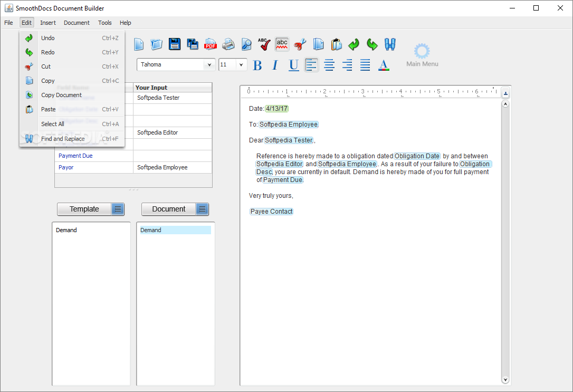Image resolution: width=573 pixels, height=392 pixels.
Task: Toggle Underline formatting
Action: [293, 65]
